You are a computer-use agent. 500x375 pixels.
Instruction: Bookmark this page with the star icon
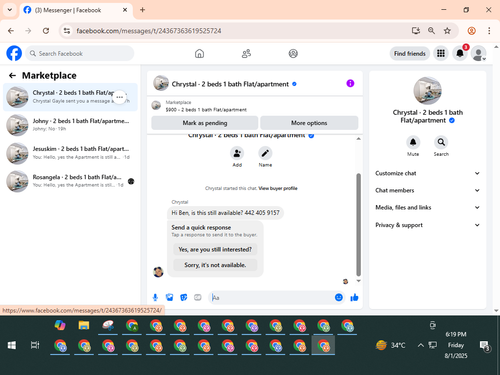pos(447,31)
